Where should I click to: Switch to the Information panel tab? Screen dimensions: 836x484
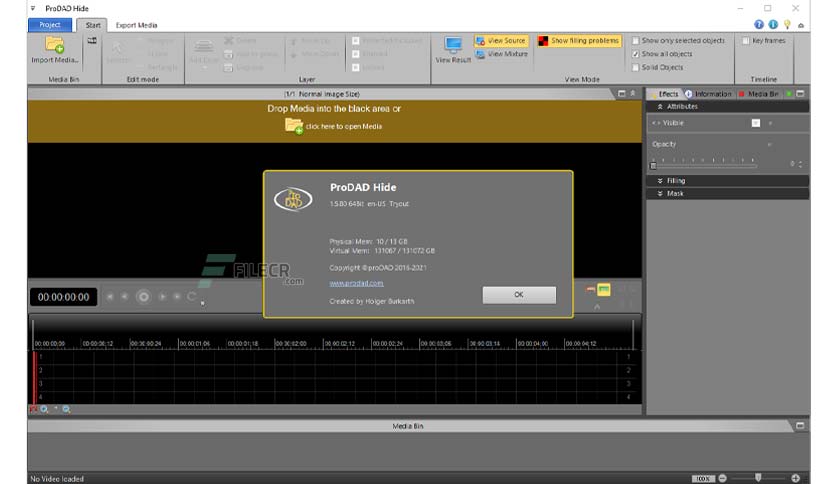709,94
